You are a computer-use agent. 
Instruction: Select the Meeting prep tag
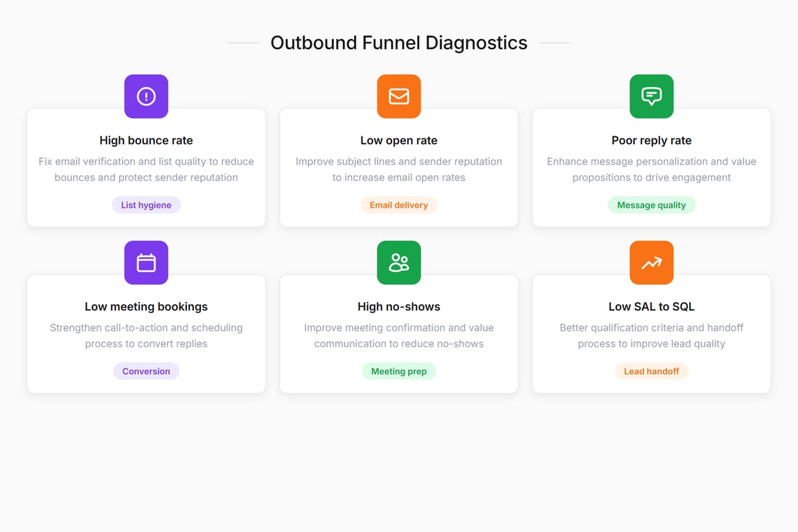coord(398,371)
